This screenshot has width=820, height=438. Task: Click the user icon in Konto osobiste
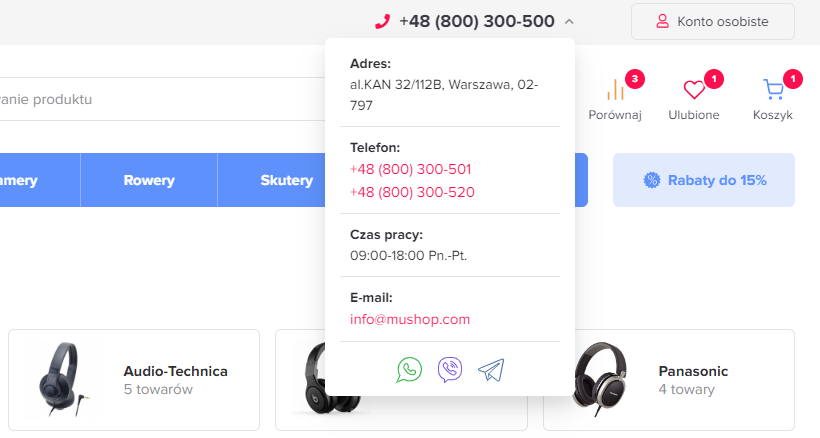[662, 21]
